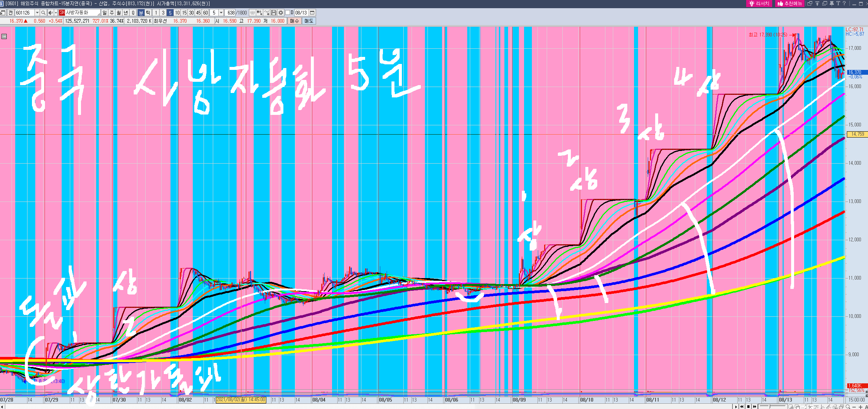Switch to the 3 minute interval
Screen dimensions: 868x409
tap(163, 13)
